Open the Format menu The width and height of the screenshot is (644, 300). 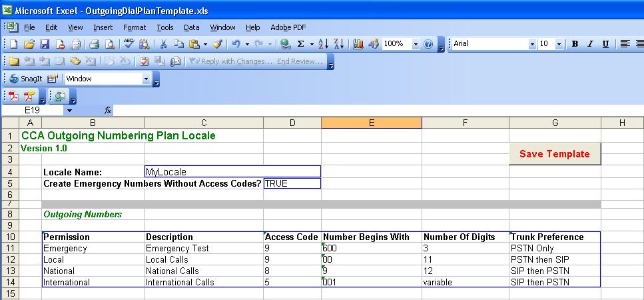(x=135, y=27)
